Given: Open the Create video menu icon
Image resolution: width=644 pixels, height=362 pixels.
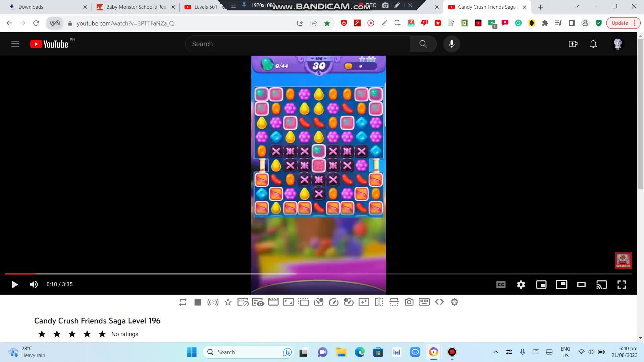Looking at the screenshot, I should point(573,44).
